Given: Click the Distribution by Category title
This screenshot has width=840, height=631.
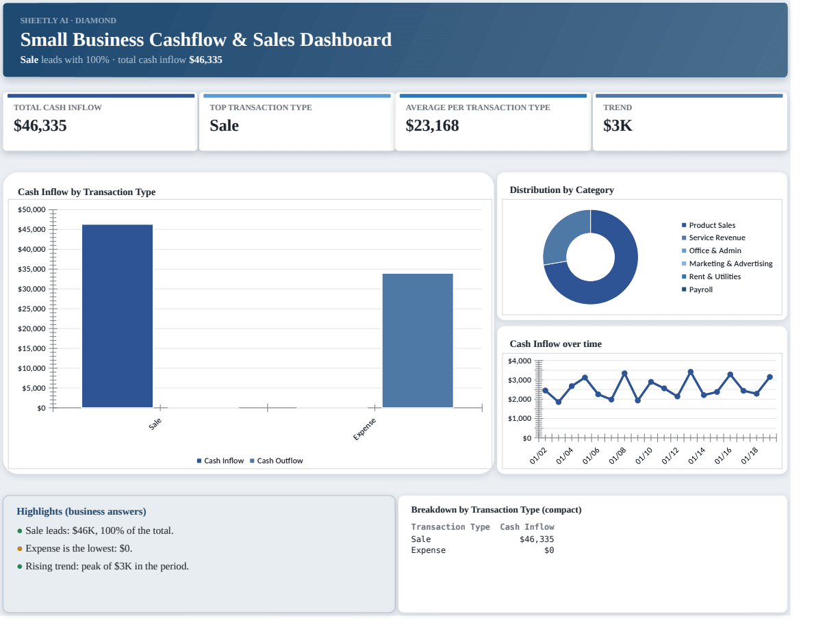Looking at the screenshot, I should pyautogui.click(x=561, y=190).
